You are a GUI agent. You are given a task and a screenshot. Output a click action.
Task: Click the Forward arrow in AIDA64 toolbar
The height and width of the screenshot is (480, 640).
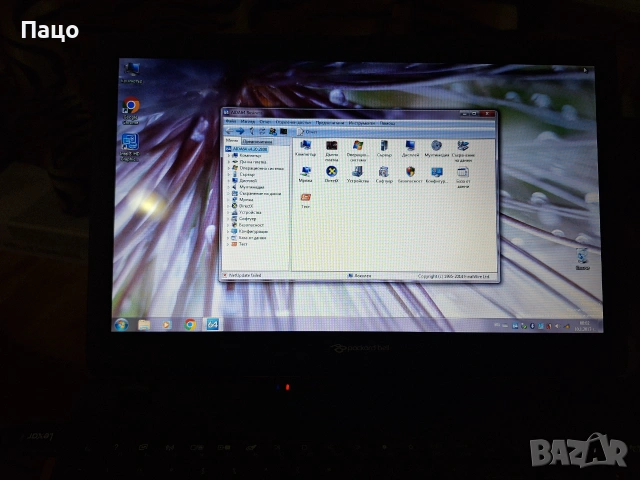(x=240, y=131)
